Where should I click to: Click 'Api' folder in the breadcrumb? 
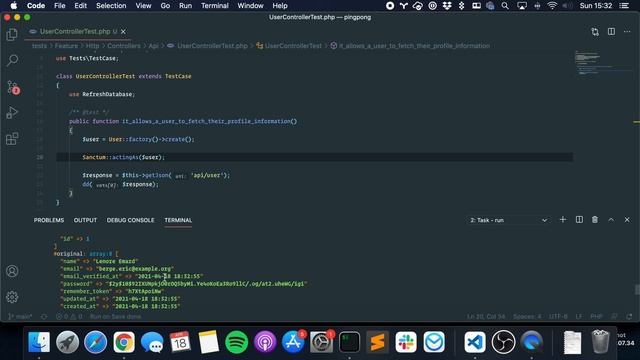[x=153, y=46]
